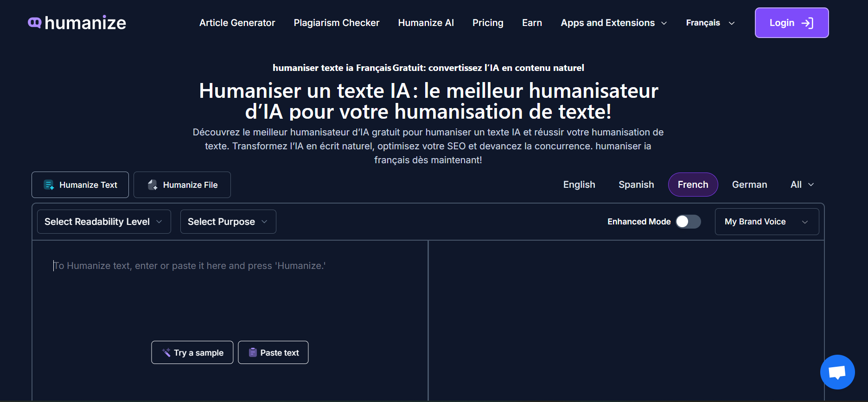Open the Français language dropdown

pos(710,23)
